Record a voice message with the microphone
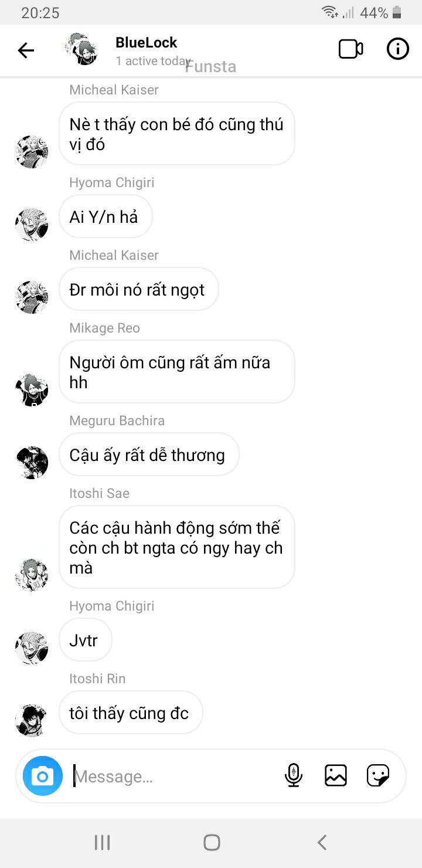The width and height of the screenshot is (422, 868). click(x=293, y=775)
